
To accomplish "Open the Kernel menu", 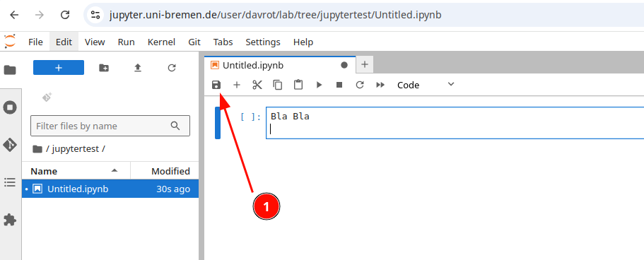I will pyautogui.click(x=161, y=42).
